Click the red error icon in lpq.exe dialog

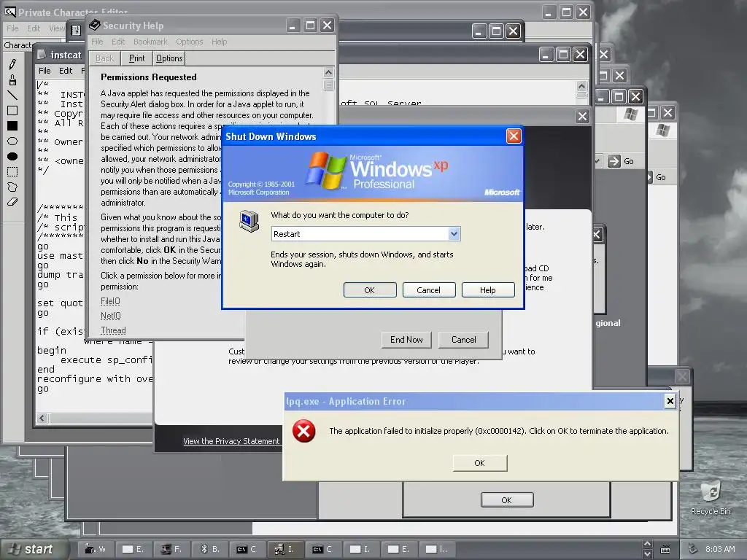304,431
